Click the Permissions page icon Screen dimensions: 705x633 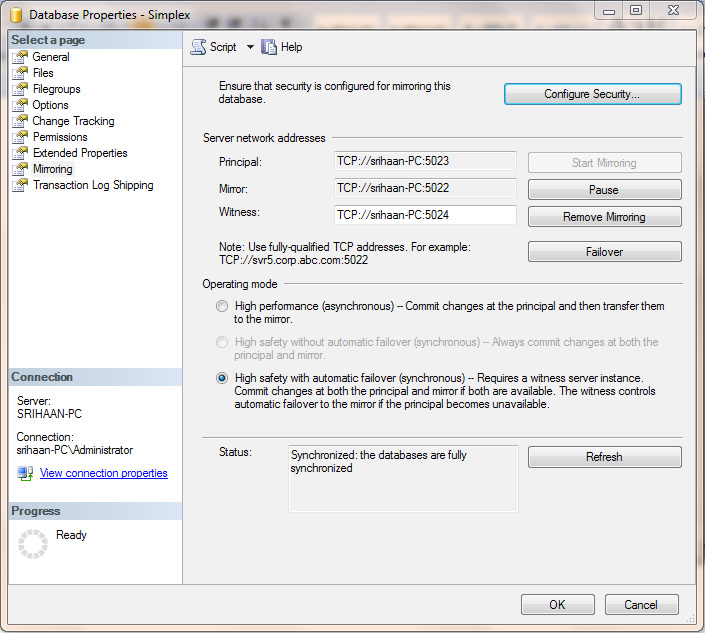coord(20,137)
